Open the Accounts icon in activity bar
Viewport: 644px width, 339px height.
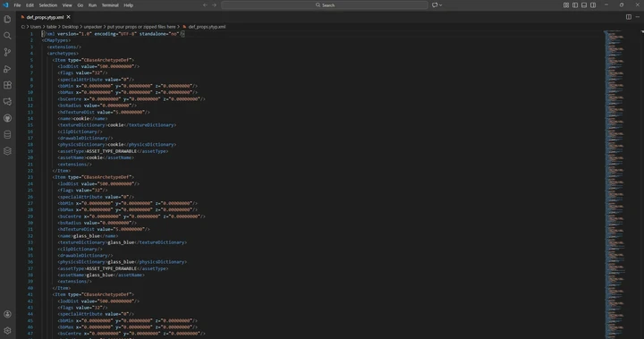coord(7,314)
